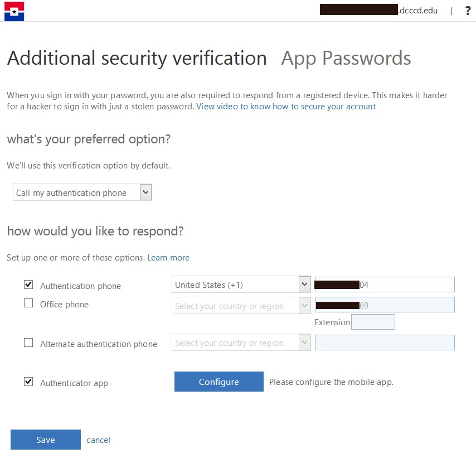This screenshot has width=476, height=458.
Task: Disable the Authenticator app checkbox
Action: (28, 382)
